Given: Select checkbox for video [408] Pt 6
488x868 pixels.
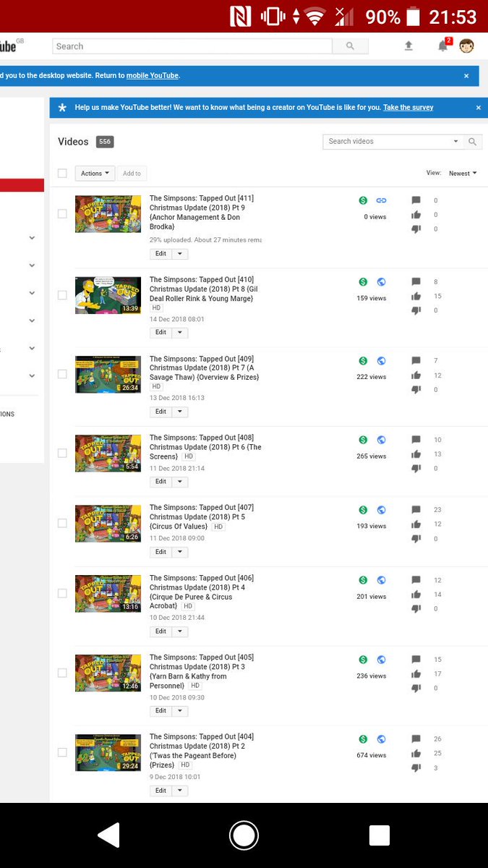Looking at the screenshot, I should [x=62, y=453].
